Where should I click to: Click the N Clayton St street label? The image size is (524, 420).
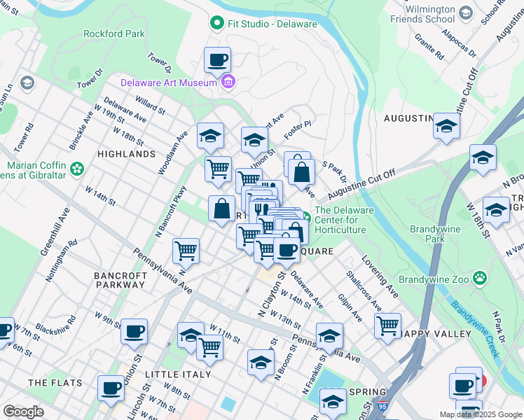point(272,294)
